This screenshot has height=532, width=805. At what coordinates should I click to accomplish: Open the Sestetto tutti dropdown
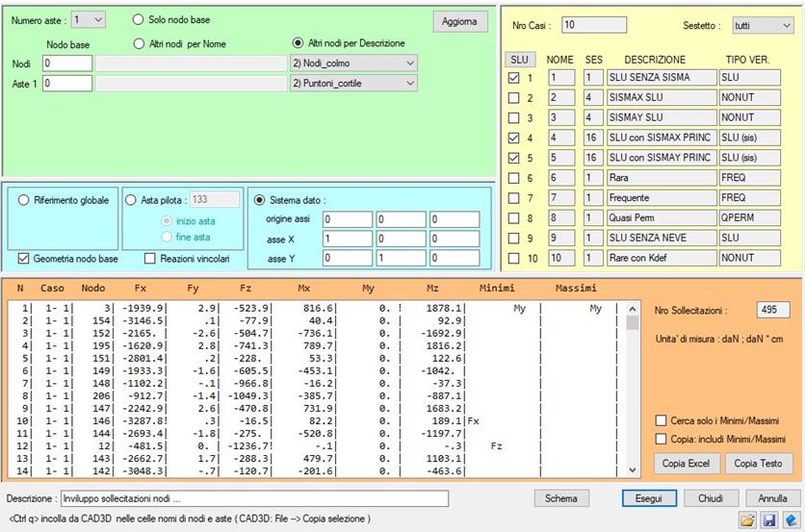(x=754, y=25)
